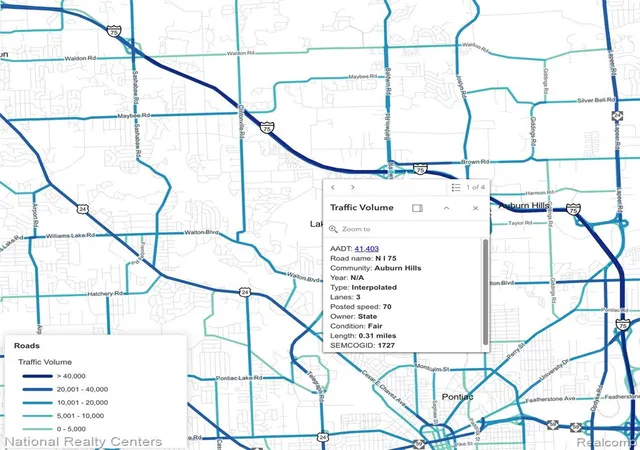Click the I-75 shield near Clintonville Rd
Screen dimensions: 640x450
tap(267, 128)
